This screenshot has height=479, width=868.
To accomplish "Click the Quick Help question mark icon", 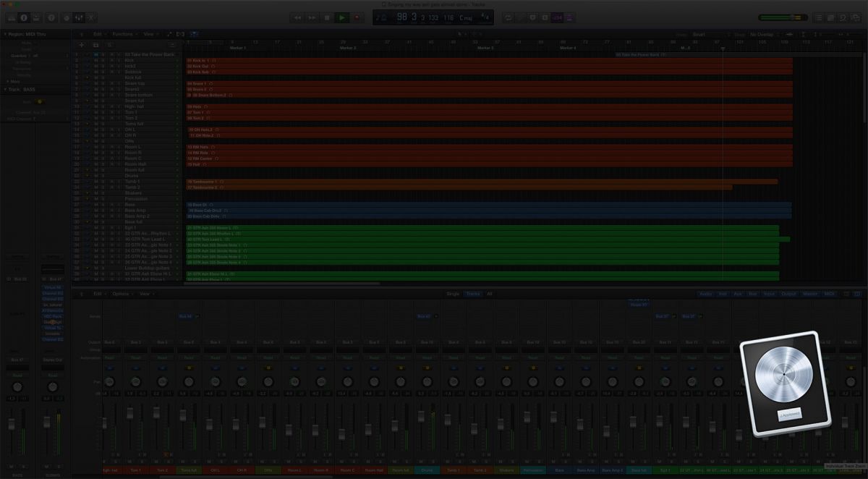I will 49,18.
